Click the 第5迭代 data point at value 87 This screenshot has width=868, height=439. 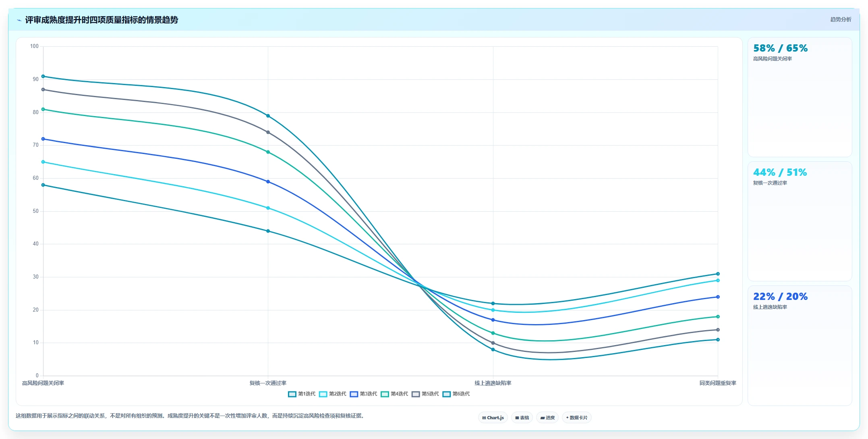point(43,89)
